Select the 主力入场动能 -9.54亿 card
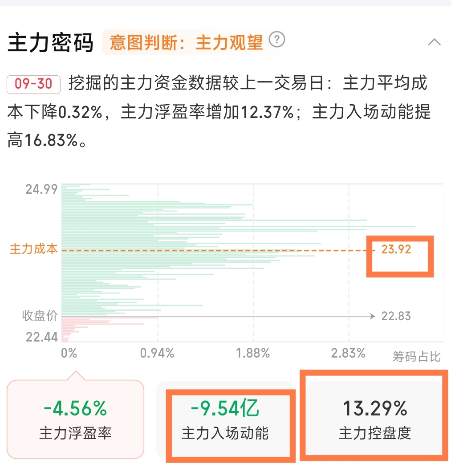 tap(225, 420)
